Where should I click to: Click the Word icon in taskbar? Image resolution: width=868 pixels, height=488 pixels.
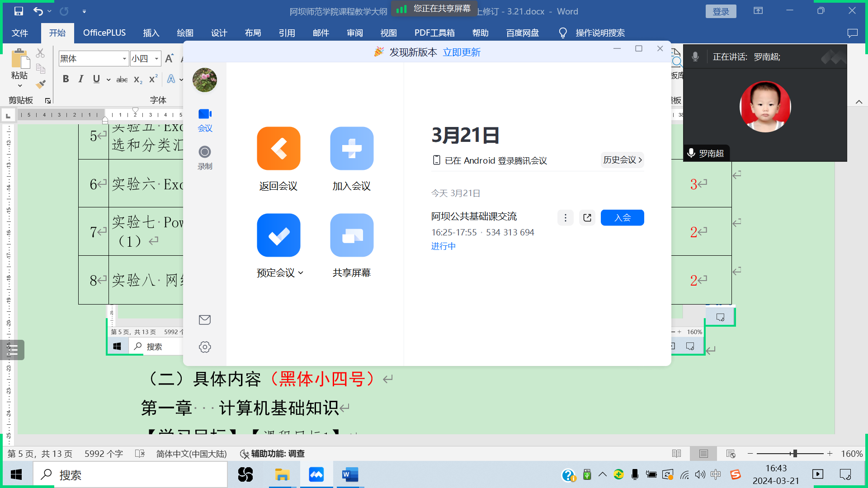point(350,474)
